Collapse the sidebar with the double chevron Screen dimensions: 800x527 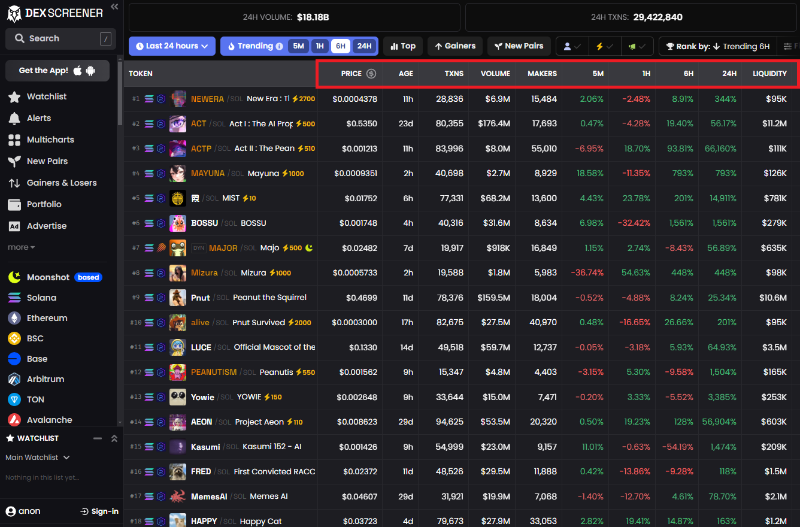pos(114,7)
